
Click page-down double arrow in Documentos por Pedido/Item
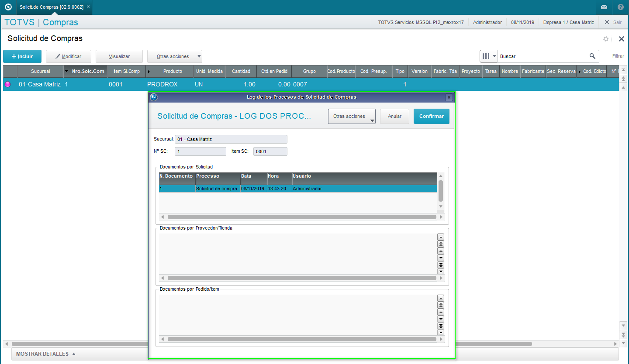[441, 326]
